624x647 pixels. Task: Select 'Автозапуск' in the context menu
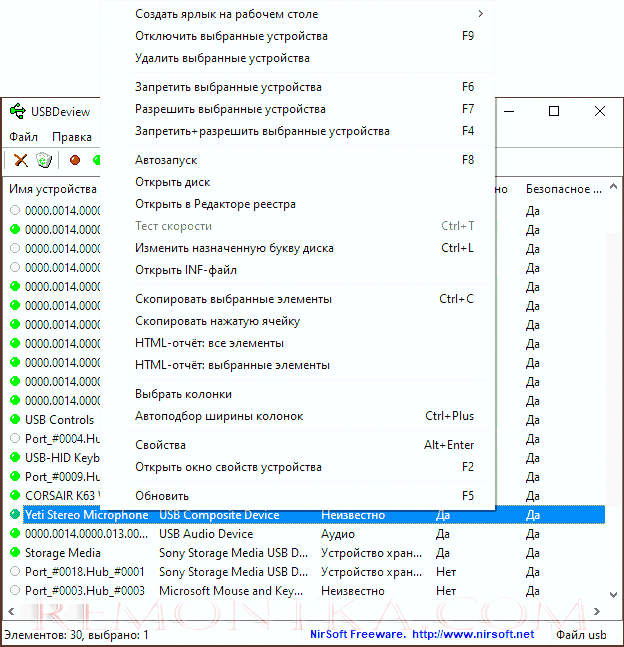pos(165,160)
